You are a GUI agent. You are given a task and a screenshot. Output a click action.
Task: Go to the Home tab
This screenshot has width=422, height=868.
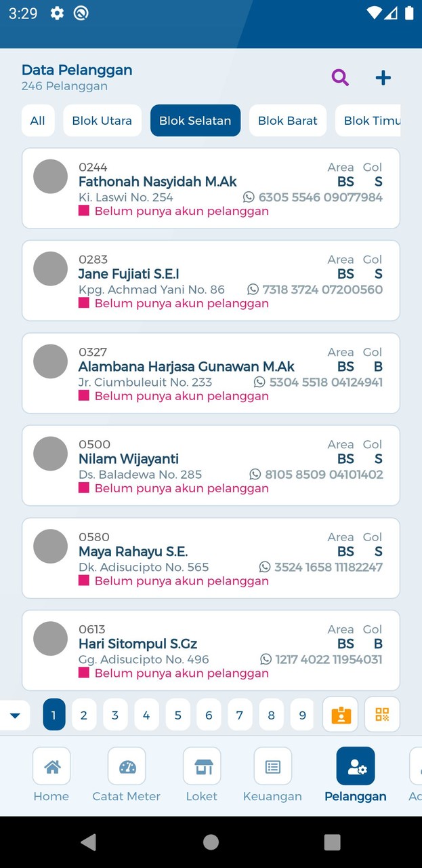51,775
